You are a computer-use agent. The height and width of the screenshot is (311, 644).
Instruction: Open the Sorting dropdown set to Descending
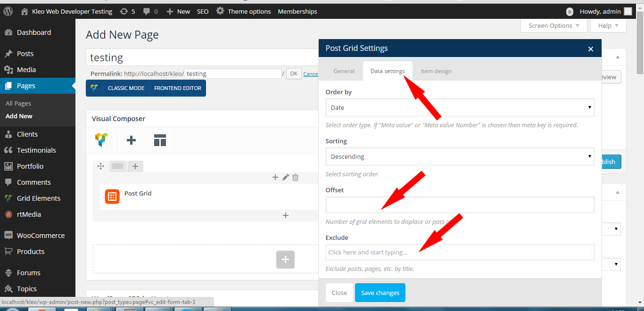(x=460, y=156)
